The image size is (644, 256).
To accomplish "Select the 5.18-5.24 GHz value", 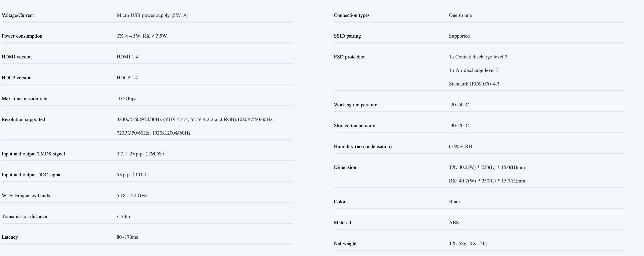I will (x=132, y=196).
